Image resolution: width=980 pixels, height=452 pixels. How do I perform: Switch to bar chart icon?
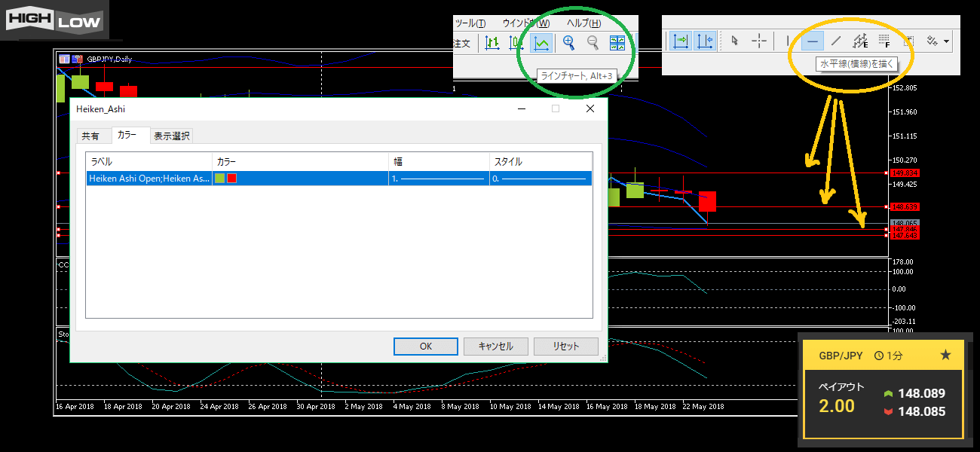pyautogui.click(x=492, y=44)
